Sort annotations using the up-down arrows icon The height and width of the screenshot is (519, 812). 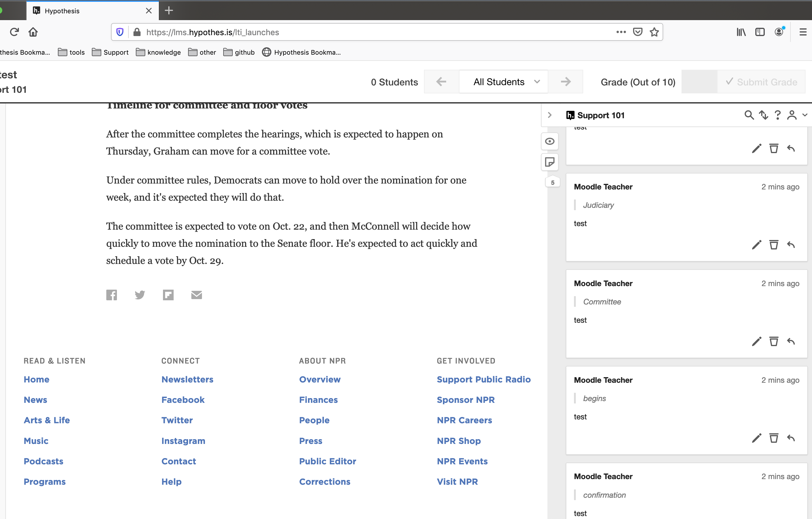click(764, 115)
